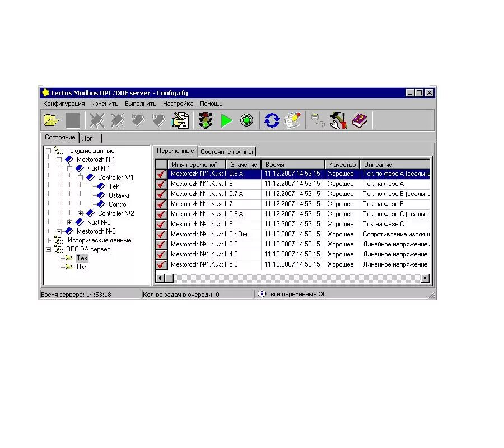Expand the Kust №2 tree node
504x448 pixels.
coord(70,222)
